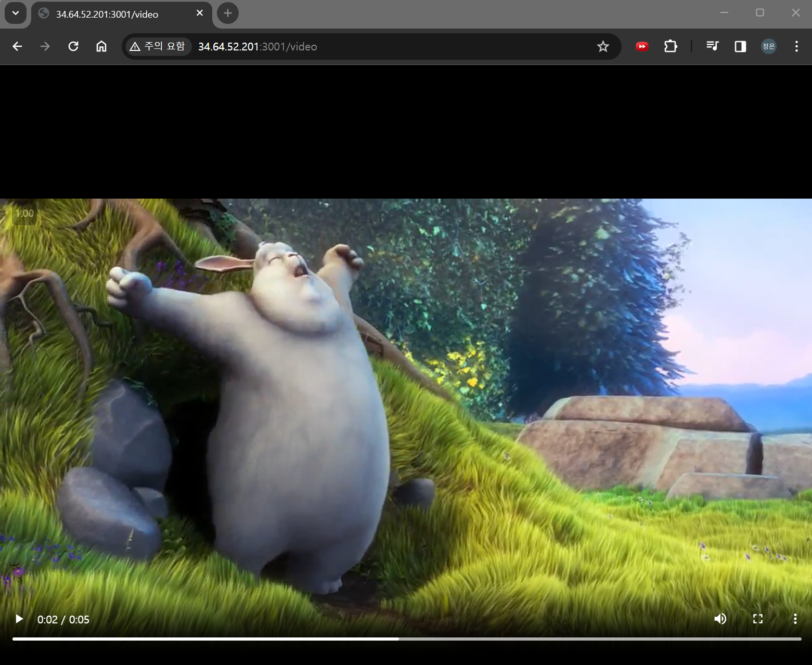
Task: Open video more options menu
Action: pos(795,619)
